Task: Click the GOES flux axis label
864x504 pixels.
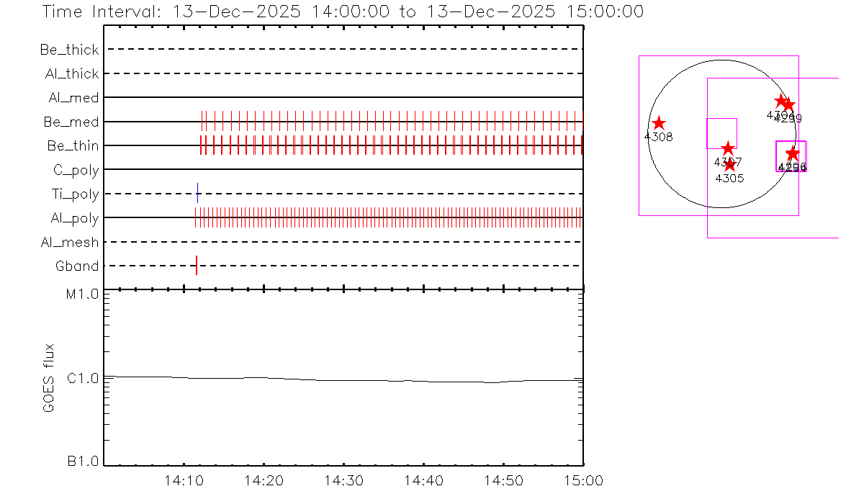Action: pos(49,377)
